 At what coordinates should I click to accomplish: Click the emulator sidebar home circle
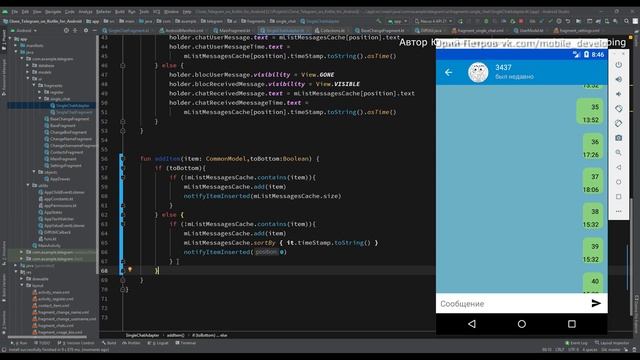pyautogui.click(x=619, y=182)
